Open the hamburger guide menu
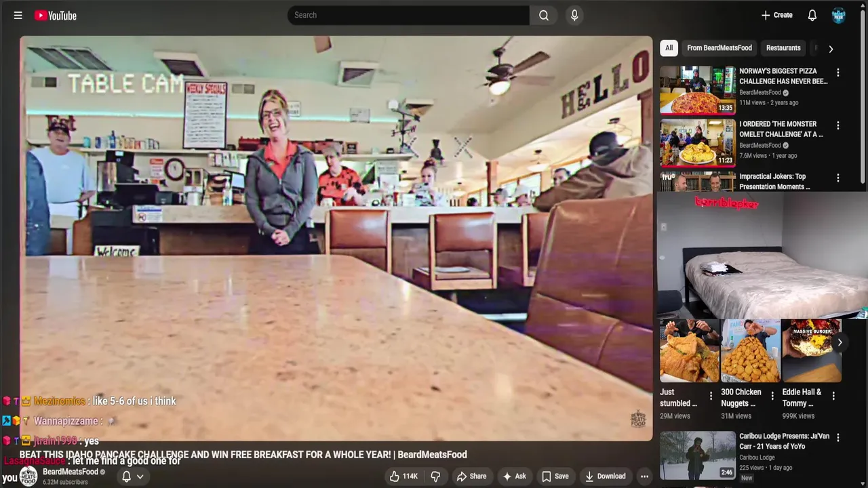The height and width of the screenshot is (488, 868). (x=18, y=15)
